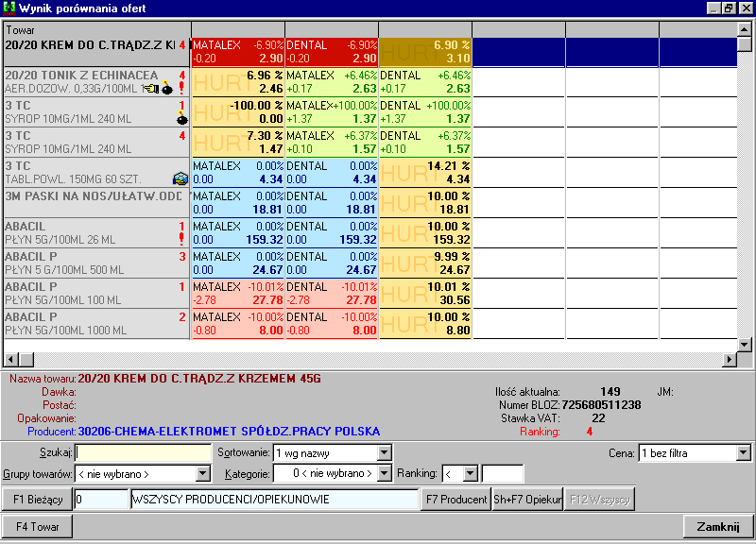This screenshot has height=544, width=756.
Task: Open the Cena filter dropdown
Action: pos(742,453)
